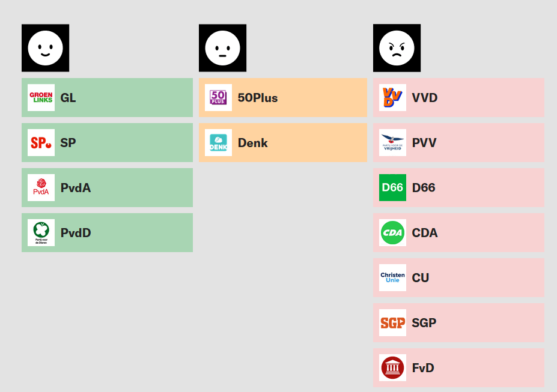Click the round green CDA logo
The image size is (557, 392).
pyautogui.click(x=392, y=233)
